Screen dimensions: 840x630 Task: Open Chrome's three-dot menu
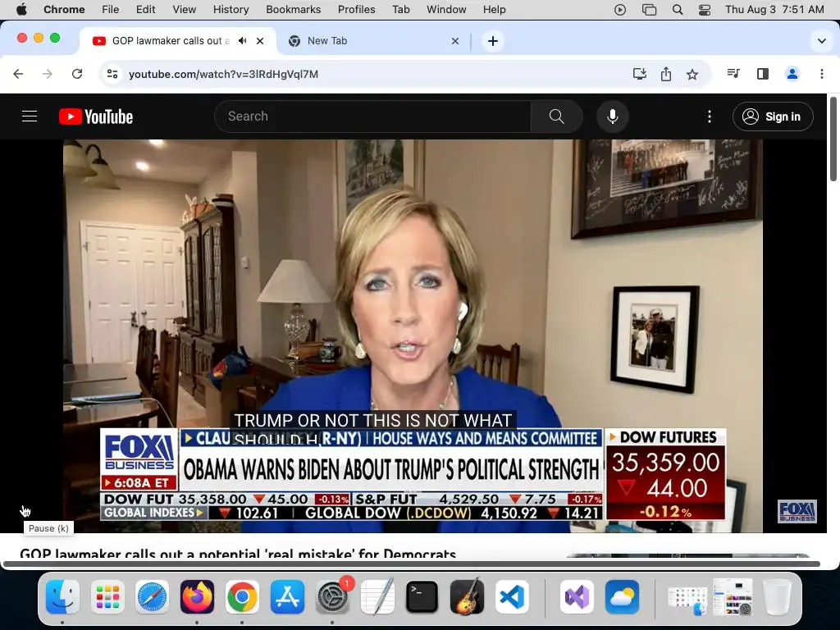click(x=822, y=74)
